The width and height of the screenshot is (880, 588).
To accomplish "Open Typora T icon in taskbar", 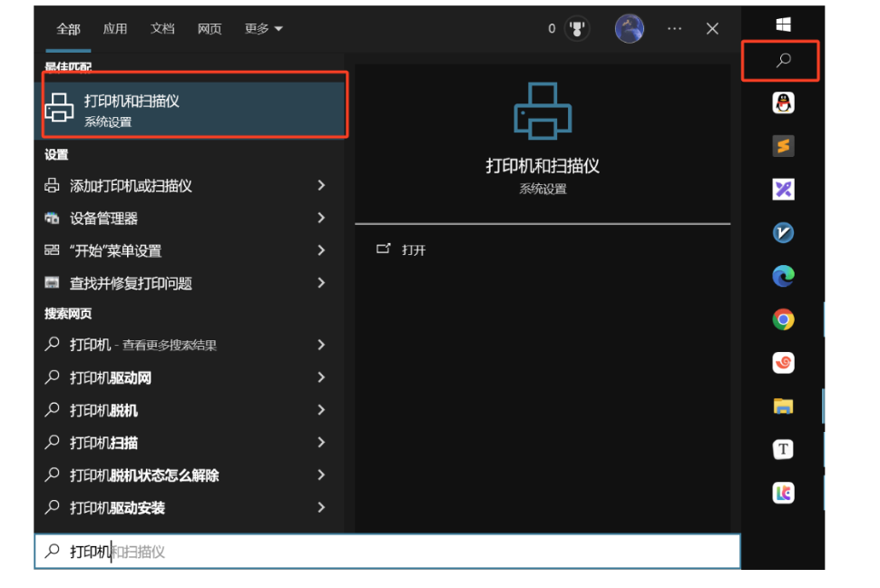I will click(783, 449).
